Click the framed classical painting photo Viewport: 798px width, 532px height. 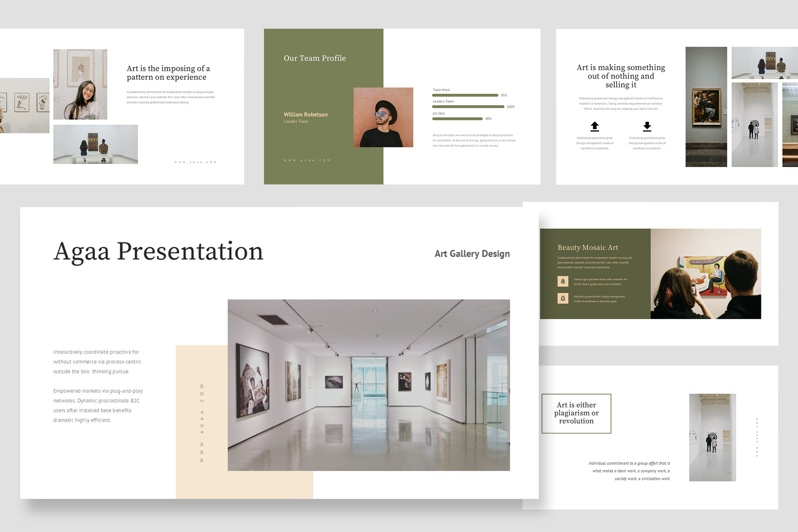click(706, 107)
